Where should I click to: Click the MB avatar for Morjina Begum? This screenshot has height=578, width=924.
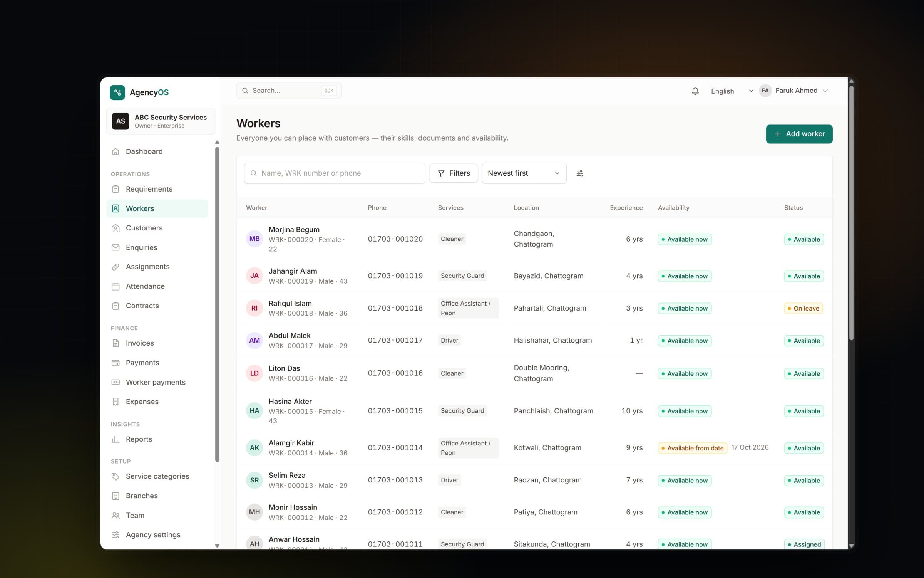point(254,239)
